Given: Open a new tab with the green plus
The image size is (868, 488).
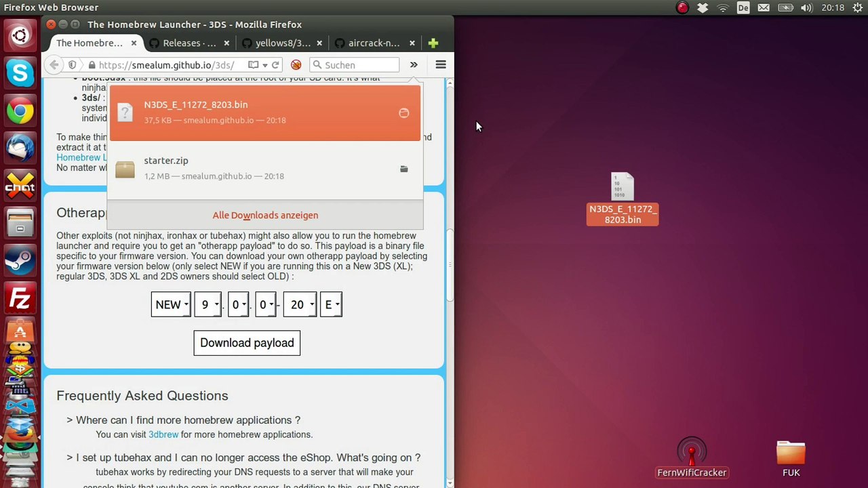Looking at the screenshot, I should click(x=433, y=43).
